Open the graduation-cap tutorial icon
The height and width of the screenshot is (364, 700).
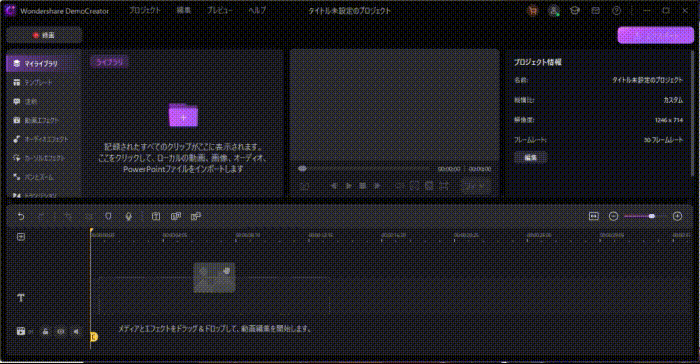(575, 10)
